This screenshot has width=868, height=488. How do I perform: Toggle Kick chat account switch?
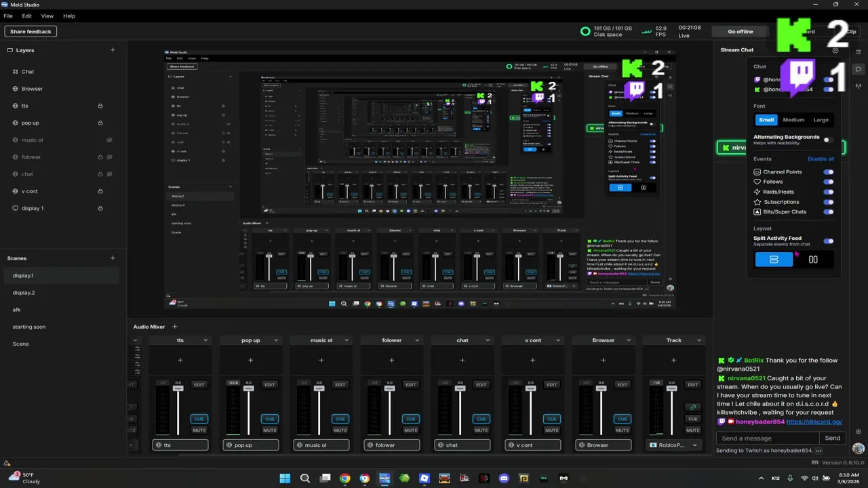click(829, 89)
